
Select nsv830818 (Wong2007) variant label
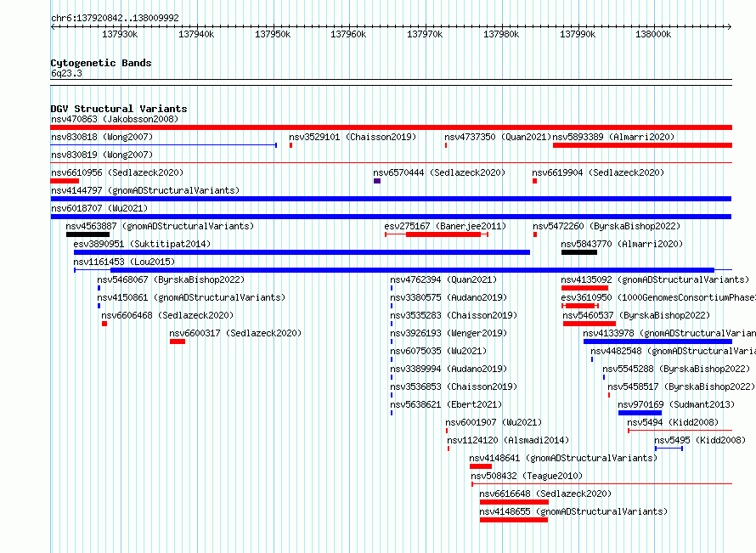pyautogui.click(x=102, y=137)
